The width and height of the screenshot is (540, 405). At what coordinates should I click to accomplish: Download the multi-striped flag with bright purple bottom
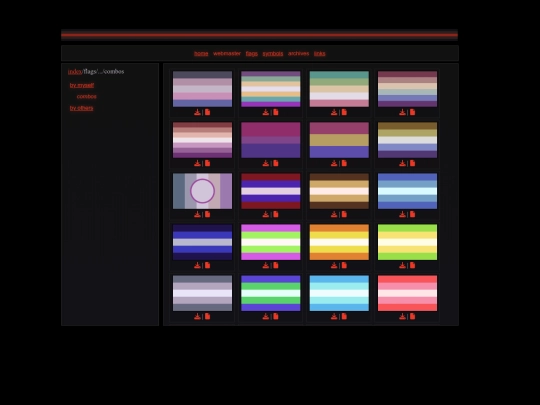coord(266,112)
